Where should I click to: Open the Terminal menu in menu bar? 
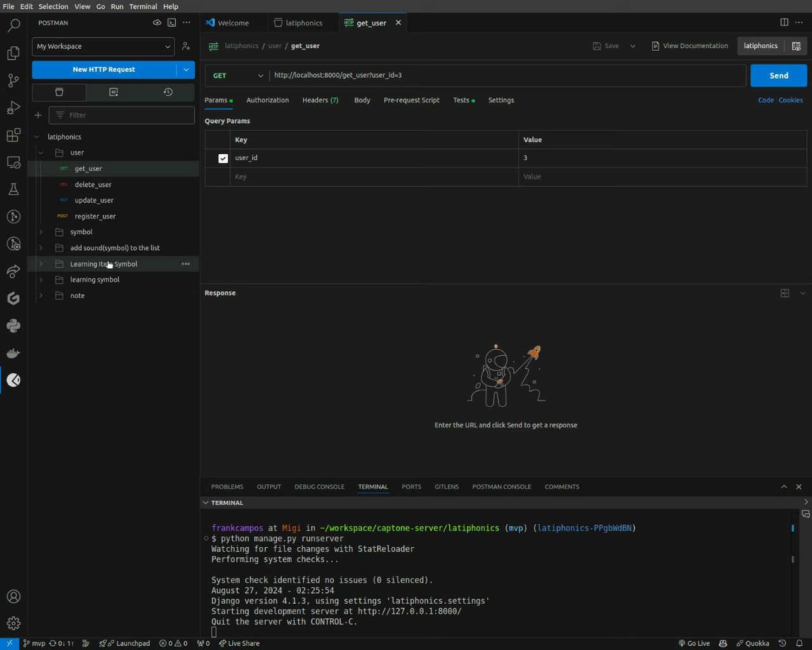[x=143, y=6]
